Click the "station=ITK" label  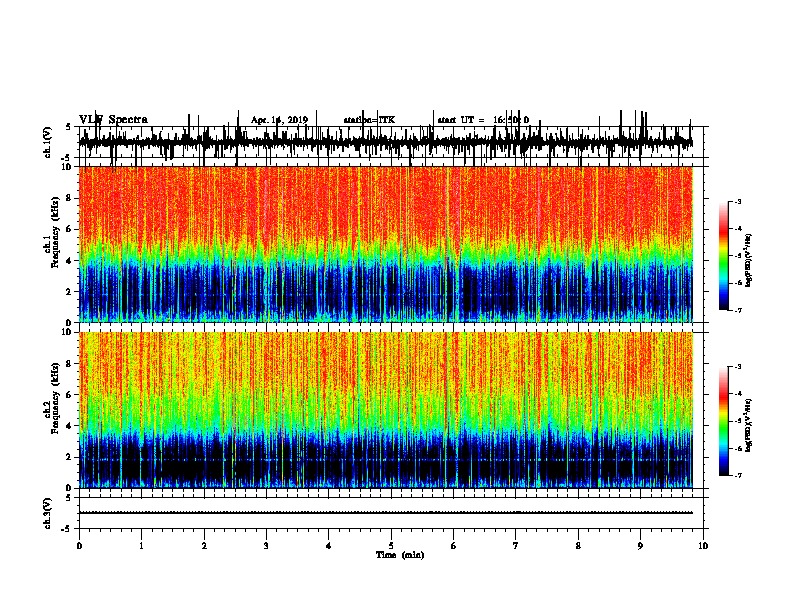pos(369,120)
